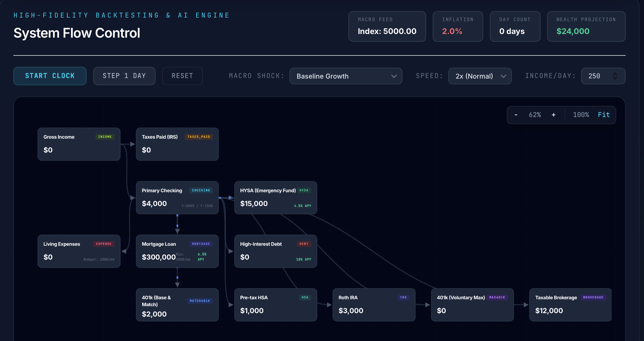The width and height of the screenshot is (644, 341).
Task: Click the EXPENSE tag badge
Action: coord(104,244)
